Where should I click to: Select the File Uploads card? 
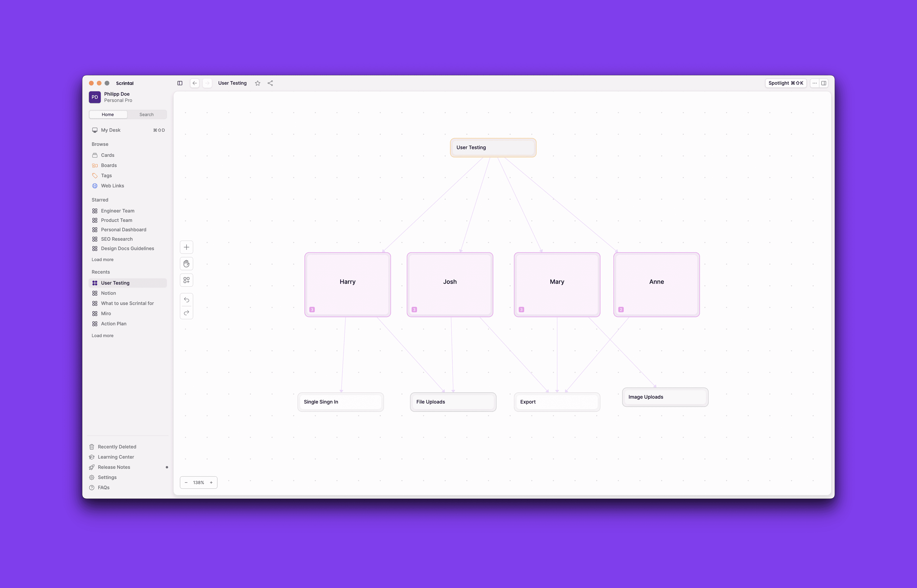pos(453,402)
